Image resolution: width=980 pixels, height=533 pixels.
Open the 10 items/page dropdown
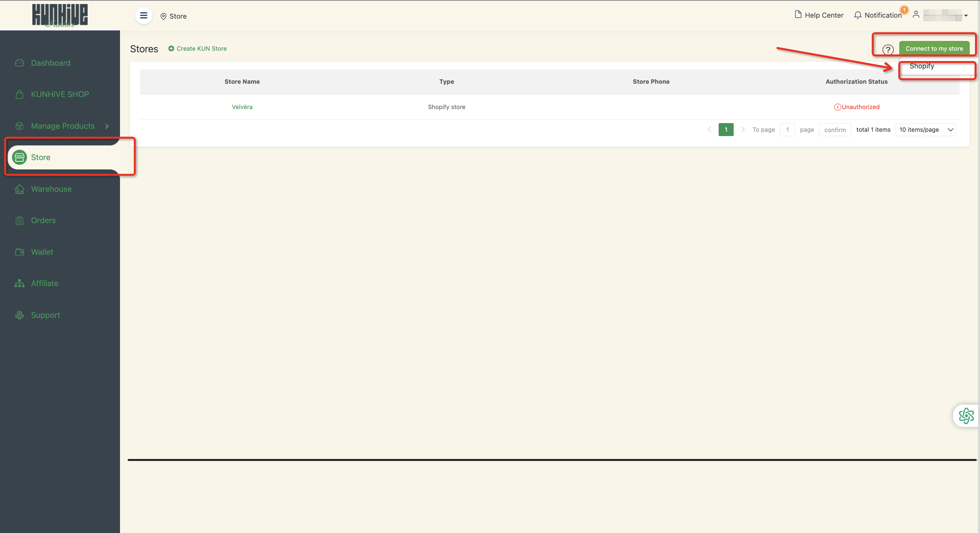pyautogui.click(x=926, y=130)
